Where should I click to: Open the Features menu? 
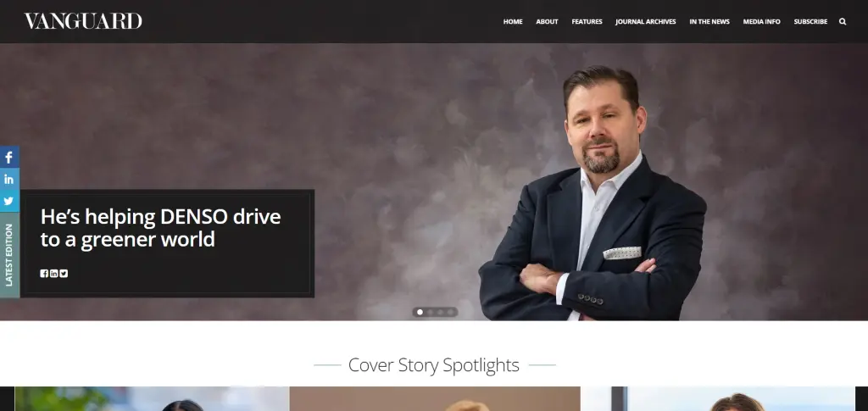[587, 21]
